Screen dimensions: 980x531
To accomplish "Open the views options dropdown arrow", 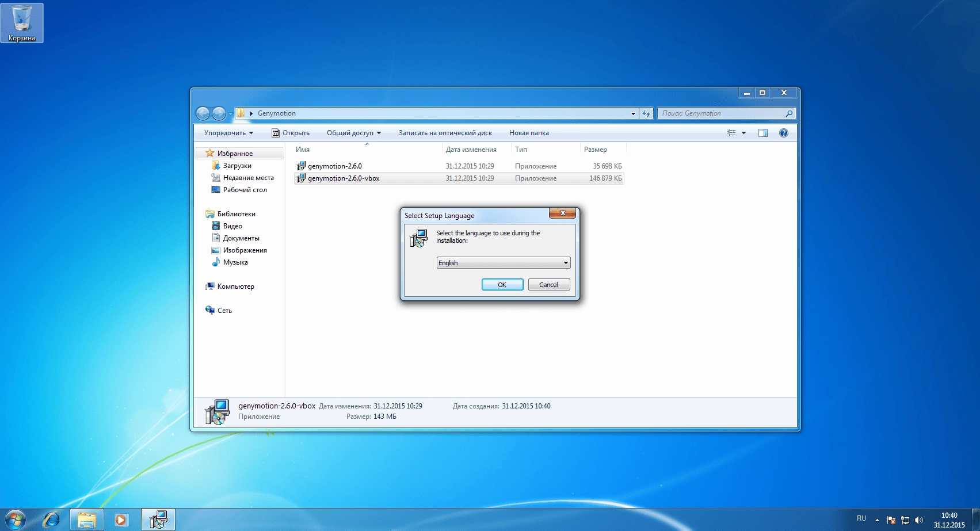I will (x=743, y=133).
